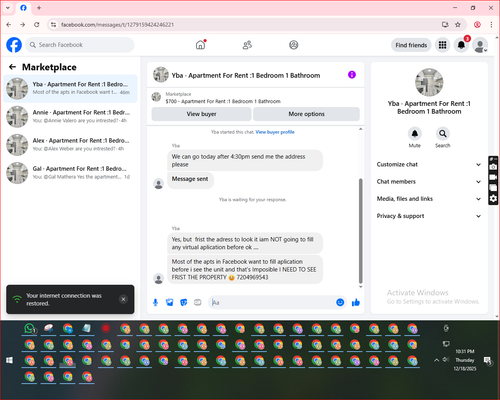This screenshot has height=400, width=500.
Task: Mute the Yba conversation
Action: 415,134
